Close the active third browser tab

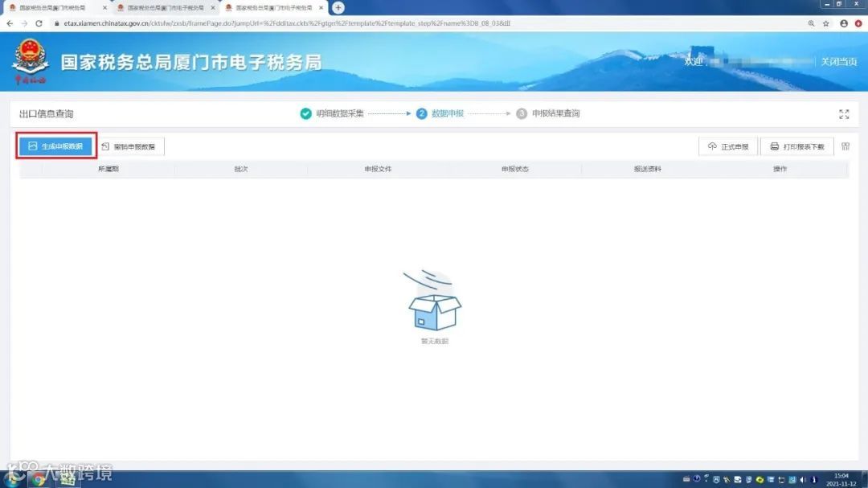tap(321, 8)
